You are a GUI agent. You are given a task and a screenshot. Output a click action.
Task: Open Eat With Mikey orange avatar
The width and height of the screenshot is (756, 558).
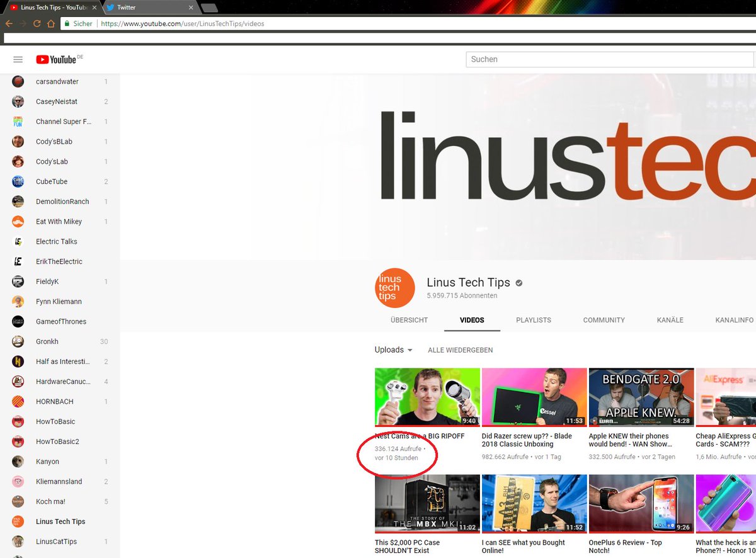point(18,222)
